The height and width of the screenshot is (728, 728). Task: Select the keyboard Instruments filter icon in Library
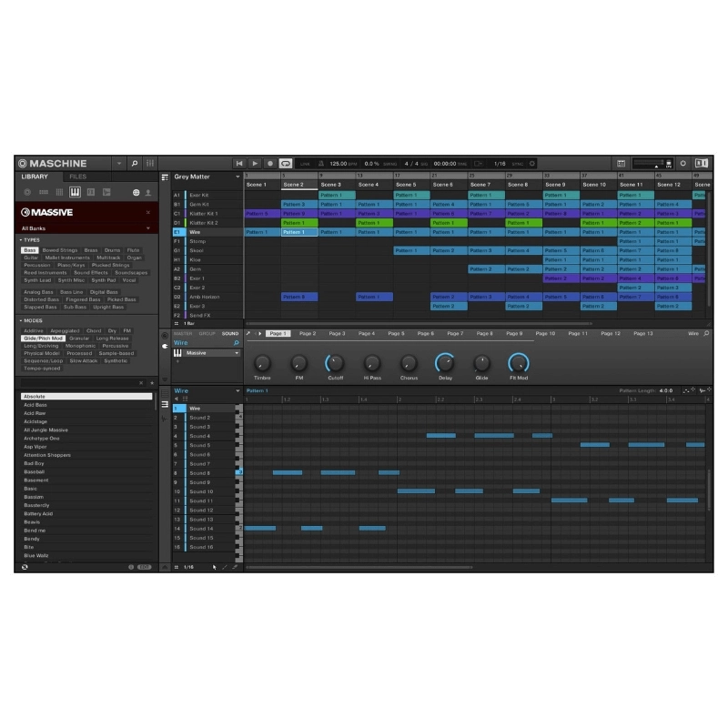(x=74, y=192)
